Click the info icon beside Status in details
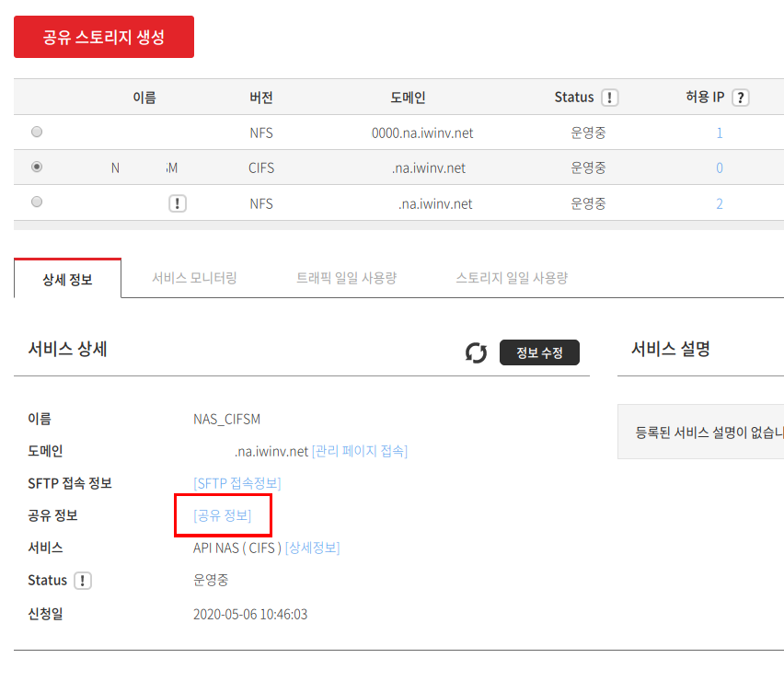Screen dimensions: 784x681 [x=83, y=581]
